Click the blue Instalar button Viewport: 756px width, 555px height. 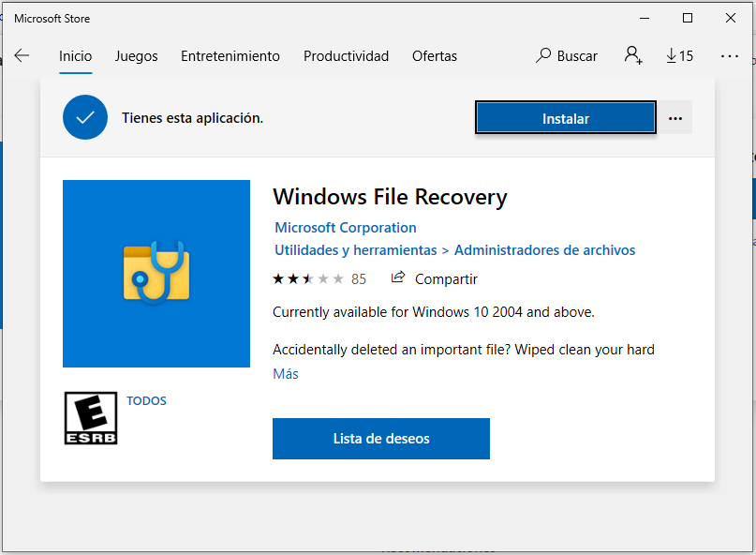coord(565,118)
